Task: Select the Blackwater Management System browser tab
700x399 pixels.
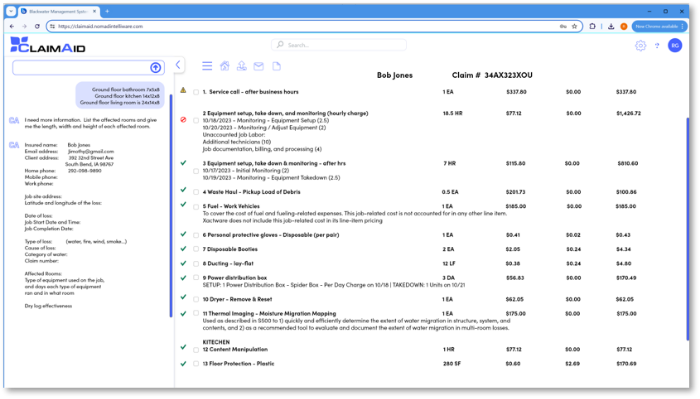Action: tap(59, 11)
